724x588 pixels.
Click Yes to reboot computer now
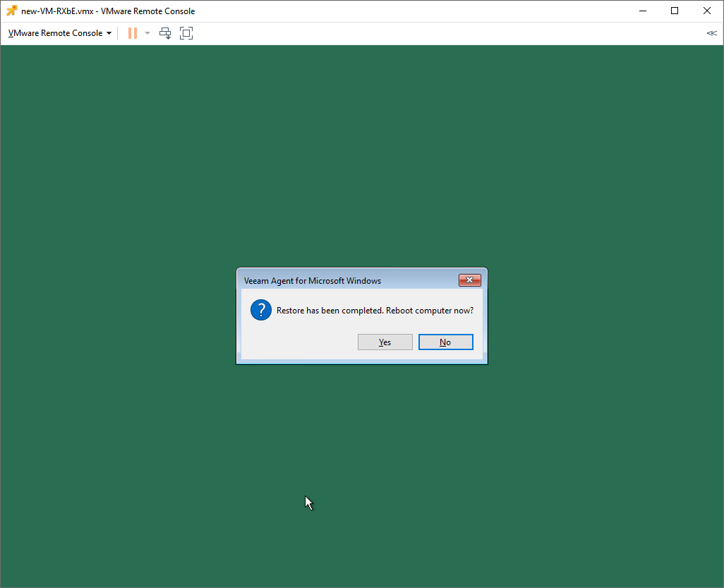point(385,342)
